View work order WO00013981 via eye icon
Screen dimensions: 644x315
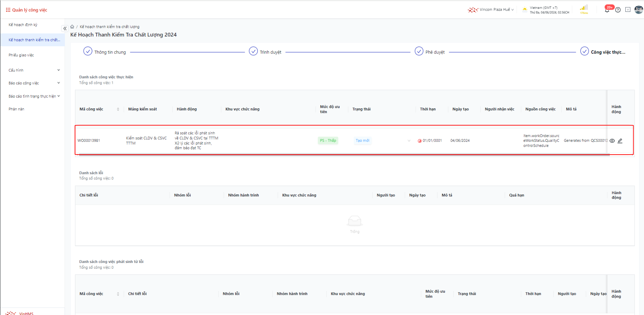pos(612,141)
